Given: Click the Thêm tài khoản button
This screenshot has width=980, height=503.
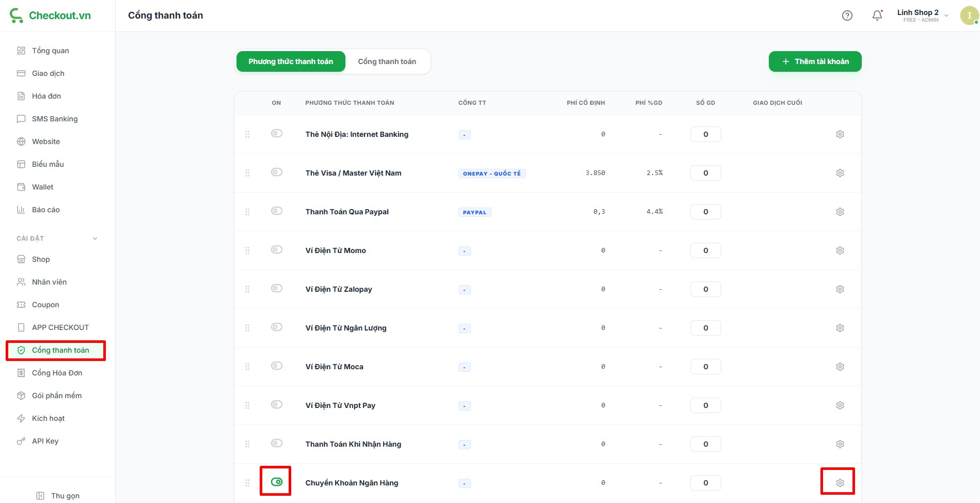Looking at the screenshot, I should tap(815, 61).
